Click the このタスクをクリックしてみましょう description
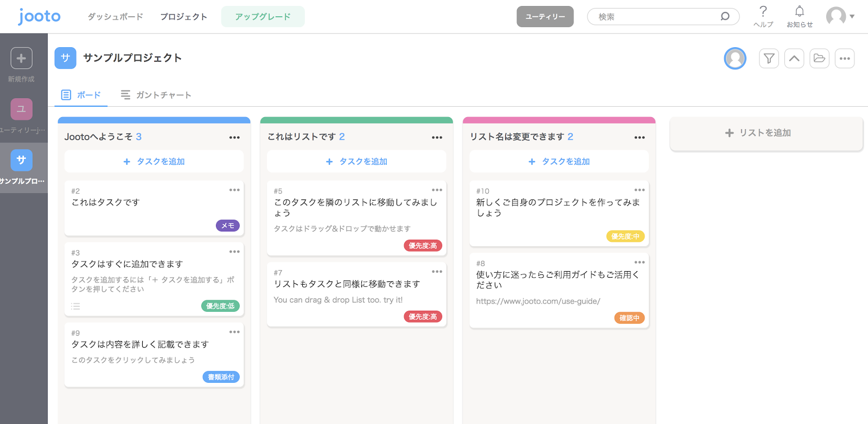The image size is (868, 424). coord(133,360)
